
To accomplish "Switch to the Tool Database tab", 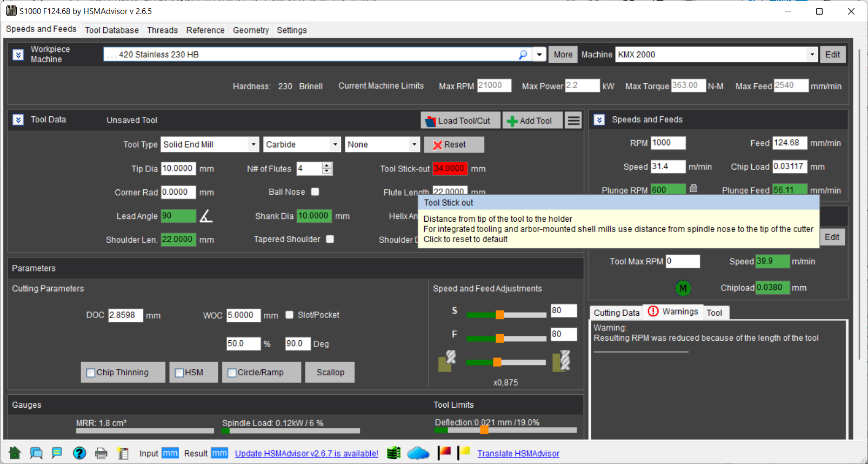I will (111, 30).
